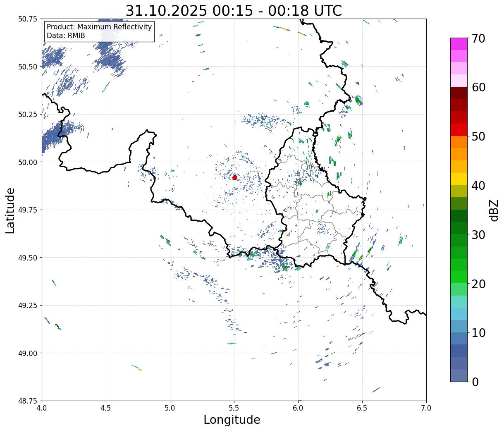Screen dimensions: 504x430
Task: Click the red radar location marker
Action: [235, 177]
